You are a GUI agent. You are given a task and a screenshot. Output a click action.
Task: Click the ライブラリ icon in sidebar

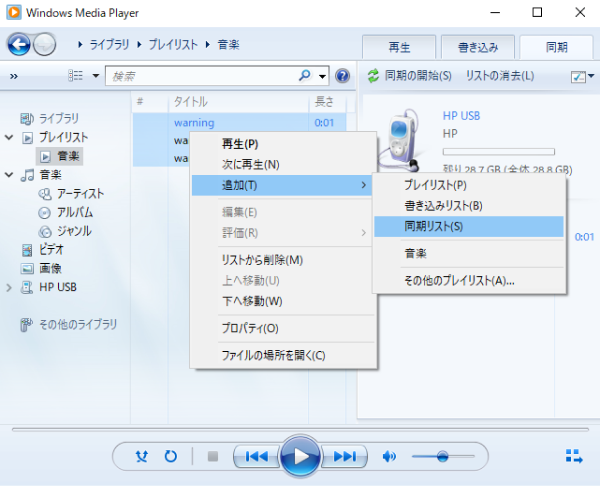[x=27, y=119]
